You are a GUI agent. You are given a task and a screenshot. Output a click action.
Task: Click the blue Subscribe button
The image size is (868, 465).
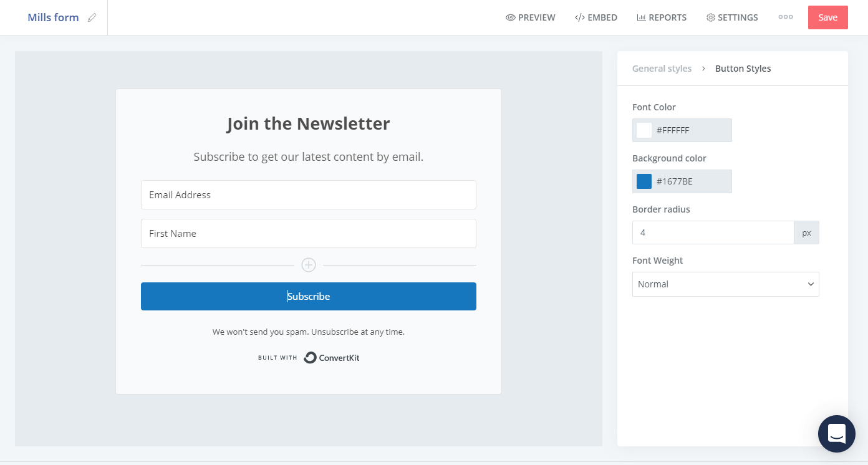[309, 296]
